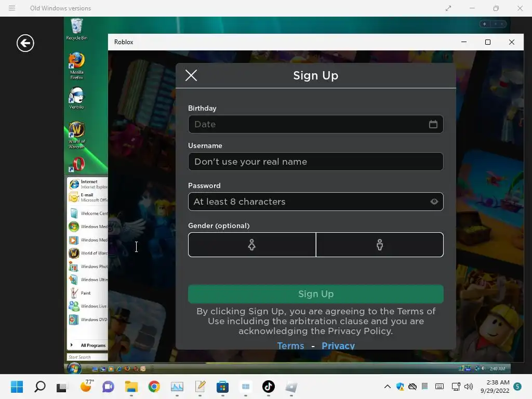Viewport: 532px width, 399px height.
Task: Open the notepad pencil app on taskbar
Action: click(x=200, y=387)
